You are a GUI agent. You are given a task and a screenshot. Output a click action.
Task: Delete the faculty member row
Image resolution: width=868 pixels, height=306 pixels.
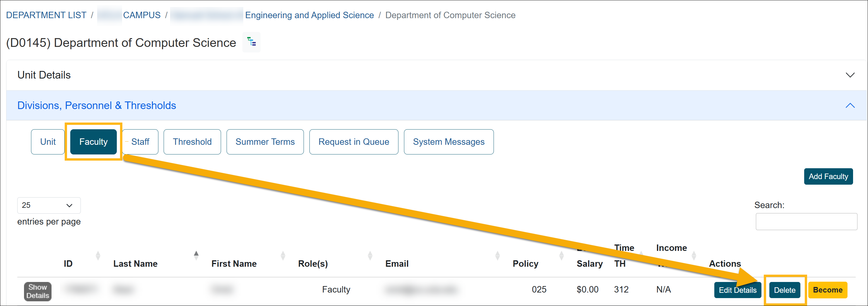785,290
